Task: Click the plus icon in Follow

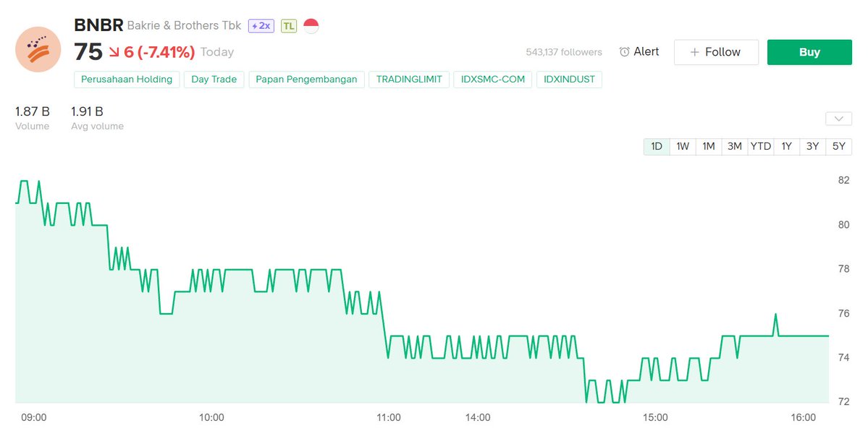Action: coord(695,53)
